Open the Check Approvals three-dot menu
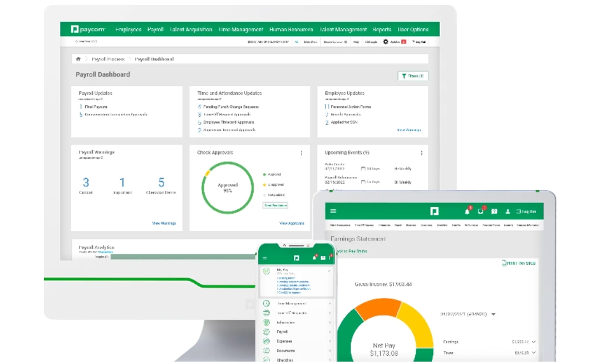The width and height of the screenshot is (601, 364). click(x=302, y=153)
